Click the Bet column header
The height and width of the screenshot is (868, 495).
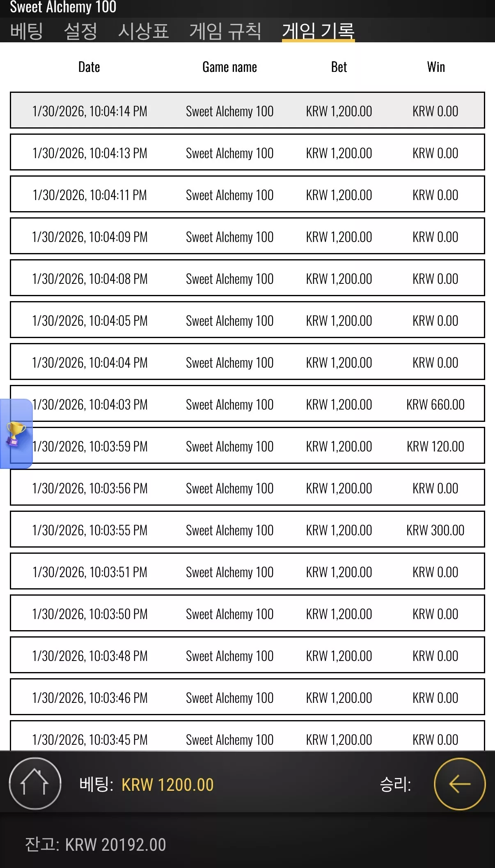(x=339, y=67)
